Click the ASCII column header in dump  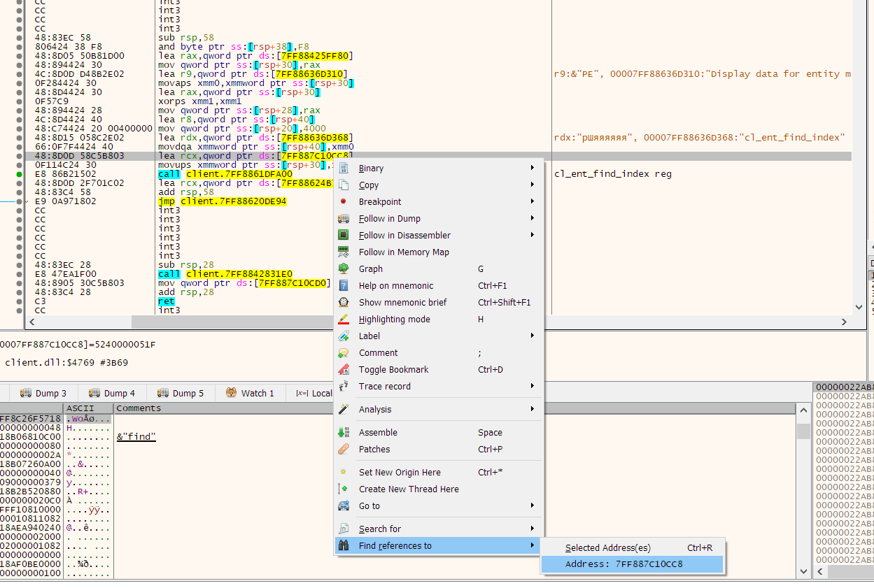pyautogui.click(x=88, y=408)
